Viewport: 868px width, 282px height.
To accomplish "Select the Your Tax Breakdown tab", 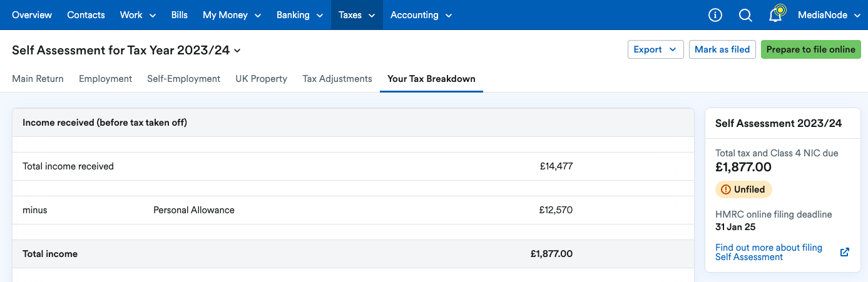I will [431, 79].
